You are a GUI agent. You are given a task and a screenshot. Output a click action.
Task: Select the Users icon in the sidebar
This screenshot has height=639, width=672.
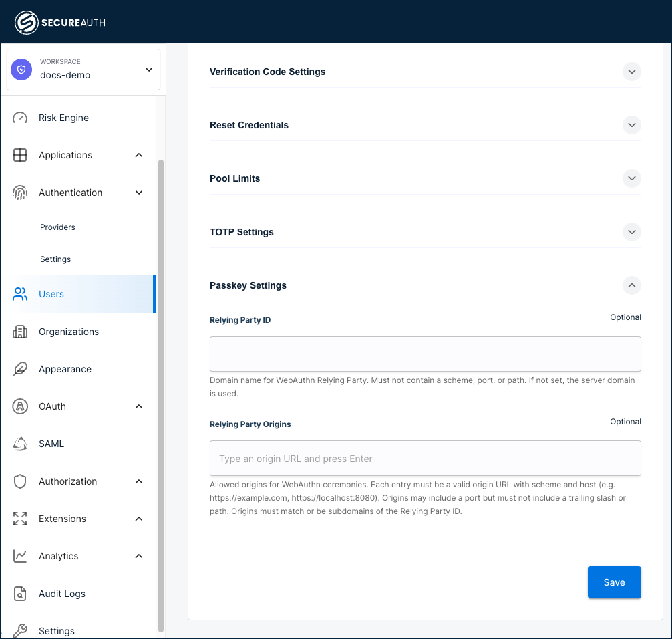[20, 294]
